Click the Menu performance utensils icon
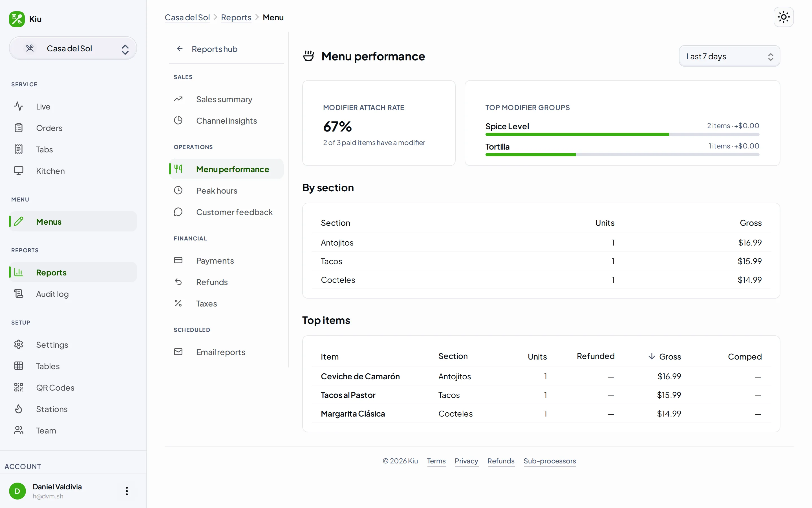812x508 pixels. coord(178,169)
